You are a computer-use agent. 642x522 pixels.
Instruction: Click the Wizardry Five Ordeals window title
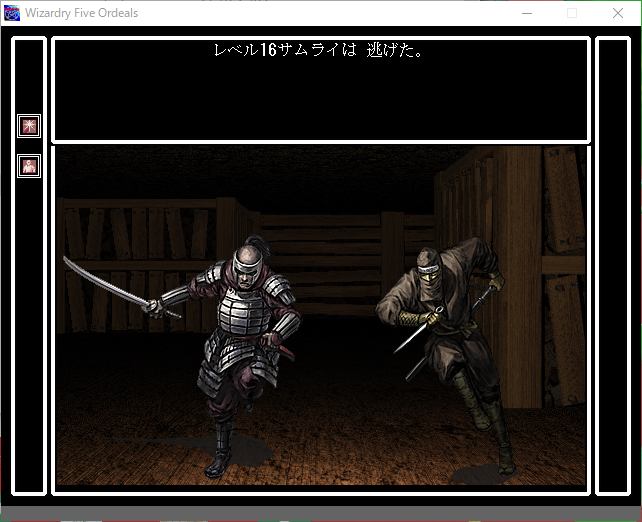81,13
